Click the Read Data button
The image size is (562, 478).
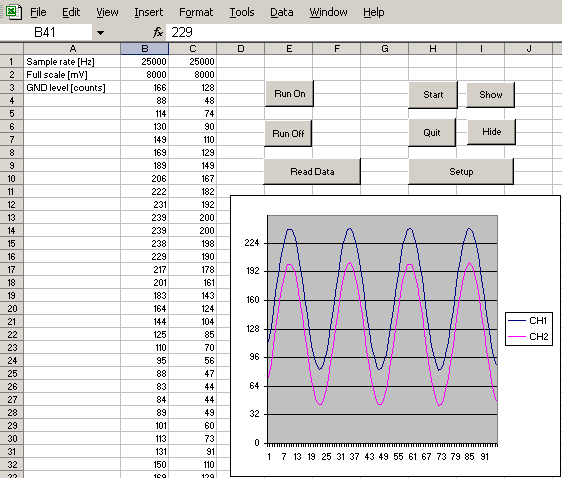click(x=312, y=172)
